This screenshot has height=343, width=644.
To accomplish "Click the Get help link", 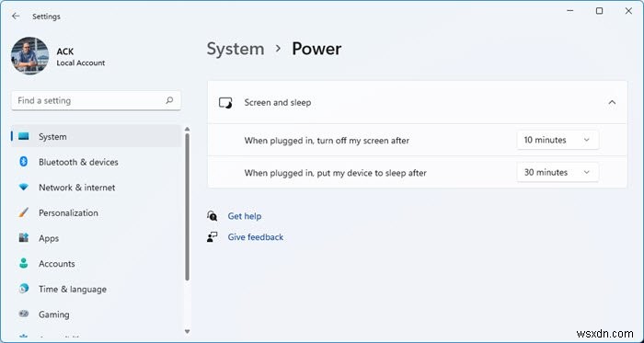I will 245,216.
